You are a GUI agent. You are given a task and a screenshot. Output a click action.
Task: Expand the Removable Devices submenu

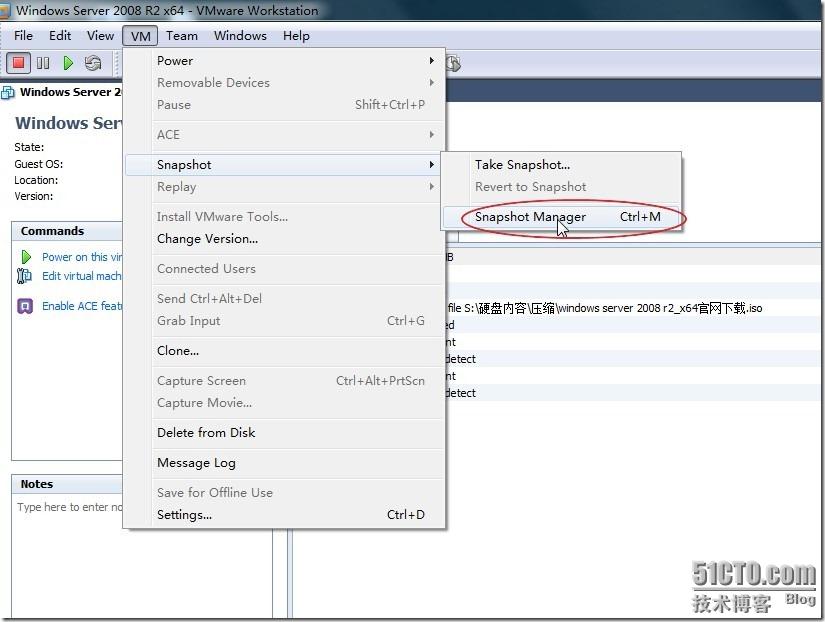point(285,83)
